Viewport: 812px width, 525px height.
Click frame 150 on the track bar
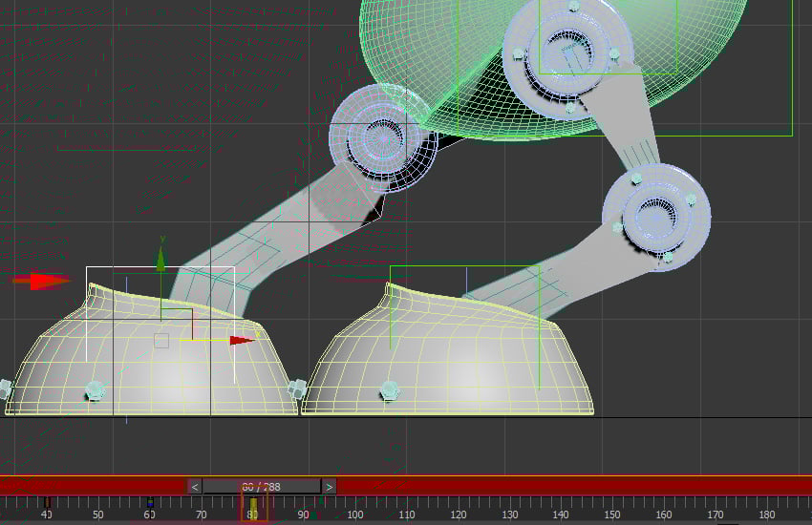tap(612, 514)
